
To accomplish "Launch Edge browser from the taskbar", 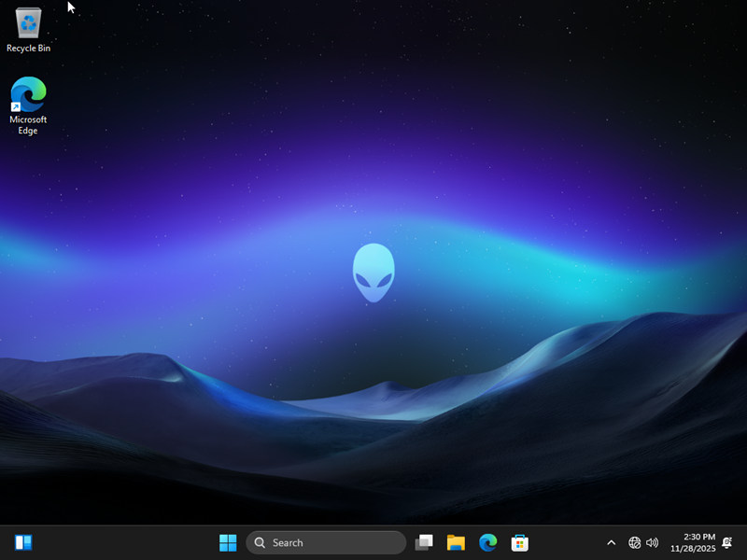I will pos(487,542).
